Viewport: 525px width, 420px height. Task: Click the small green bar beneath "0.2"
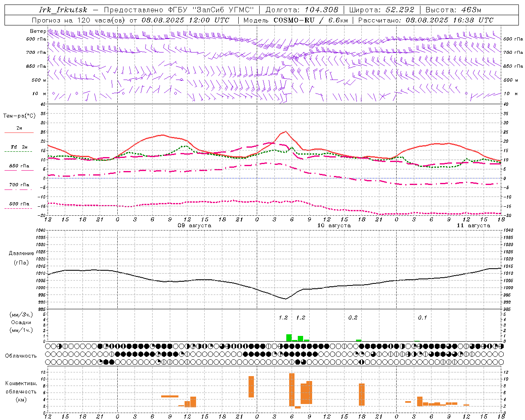(359, 340)
